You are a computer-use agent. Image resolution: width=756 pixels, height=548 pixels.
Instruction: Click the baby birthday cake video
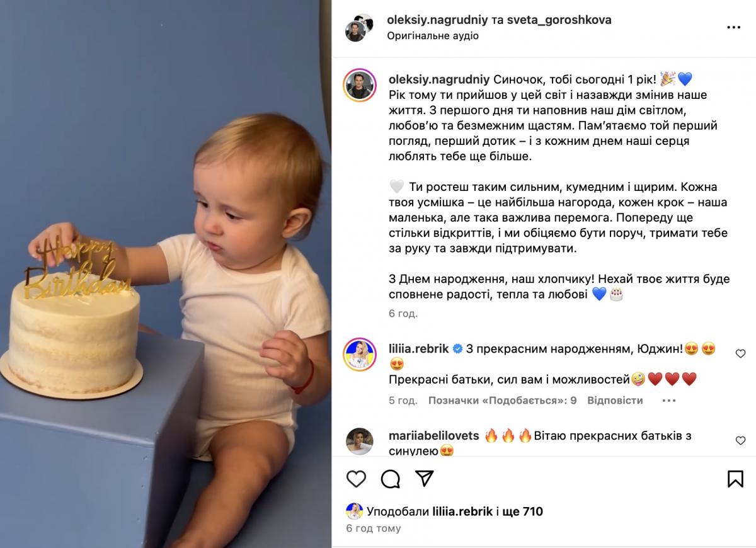166,274
